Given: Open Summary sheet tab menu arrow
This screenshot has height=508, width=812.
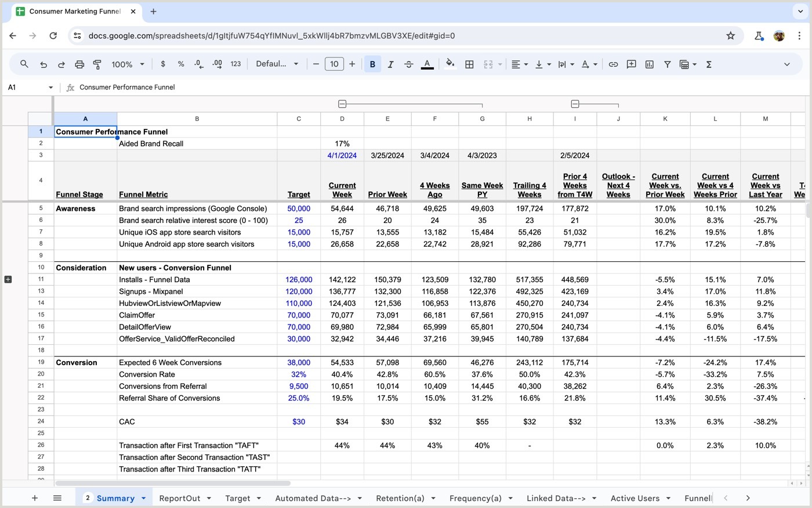Looking at the screenshot, I should click(143, 498).
